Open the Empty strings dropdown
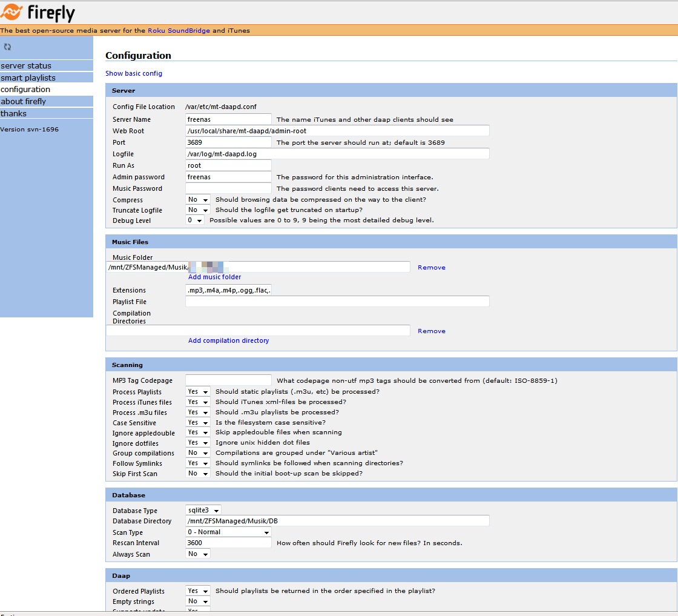 pyautogui.click(x=198, y=601)
